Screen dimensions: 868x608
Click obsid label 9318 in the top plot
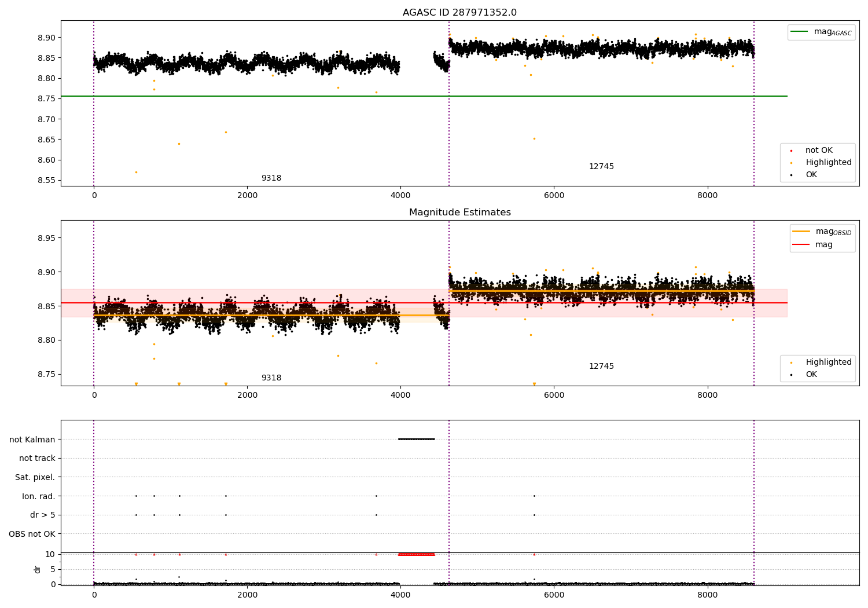(271, 178)
